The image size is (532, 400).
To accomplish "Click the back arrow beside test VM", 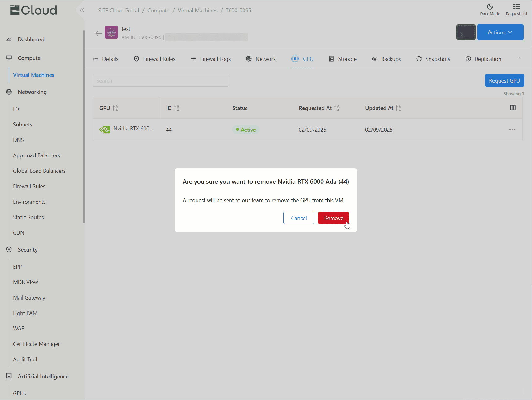I will (x=98, y=33).
